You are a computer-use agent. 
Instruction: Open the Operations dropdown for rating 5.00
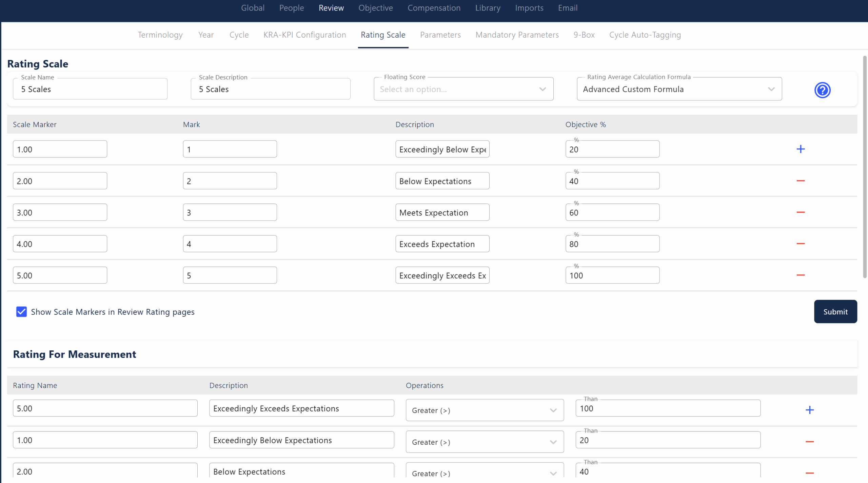click(x=485, y=410)
